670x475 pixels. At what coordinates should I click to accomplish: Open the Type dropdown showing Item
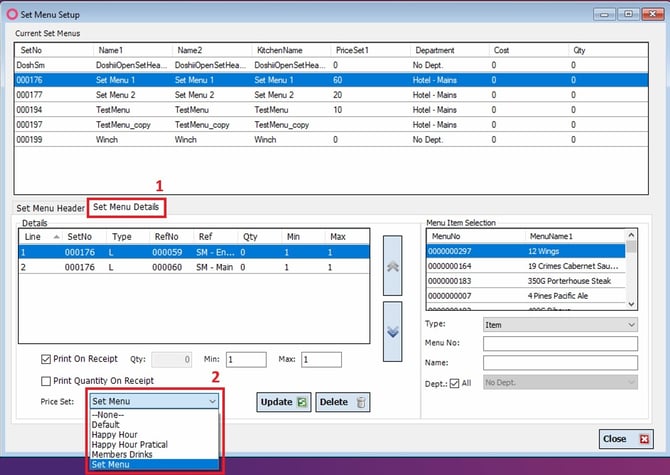point(560,325)
